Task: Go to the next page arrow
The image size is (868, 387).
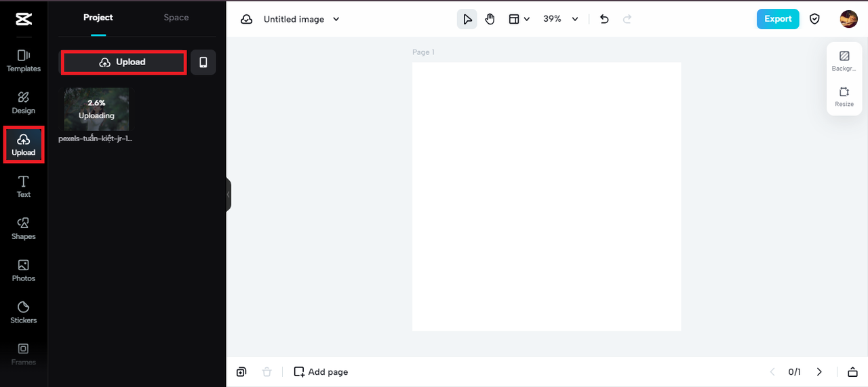Action: coord(819,372)
